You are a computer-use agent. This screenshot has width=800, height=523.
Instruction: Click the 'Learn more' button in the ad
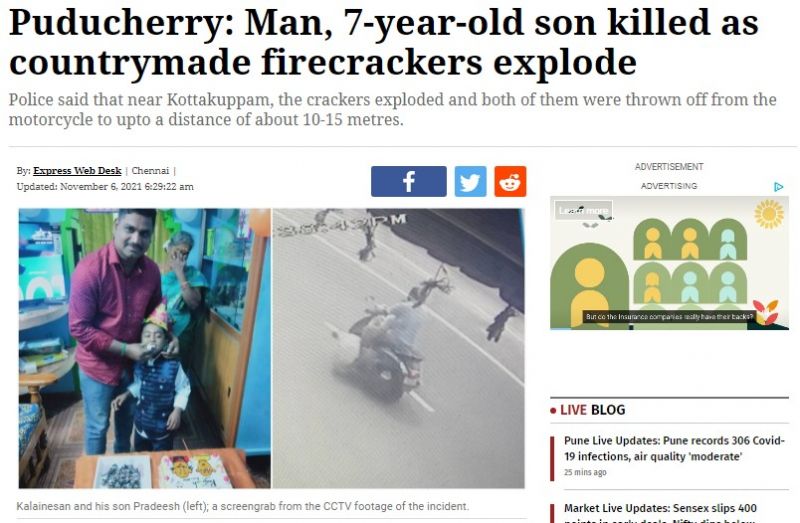coord(583,210)
